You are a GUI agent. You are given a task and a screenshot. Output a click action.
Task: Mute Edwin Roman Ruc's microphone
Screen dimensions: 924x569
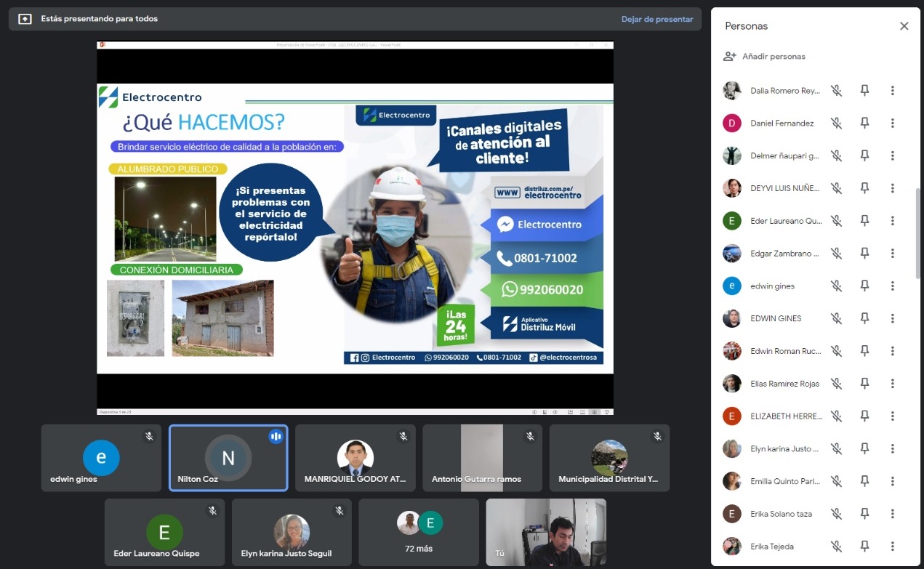837,351
